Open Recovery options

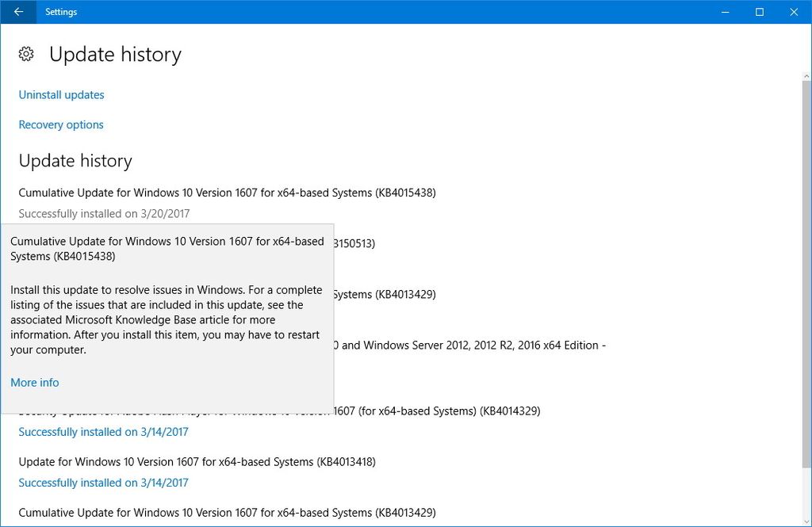click(60, 124)
